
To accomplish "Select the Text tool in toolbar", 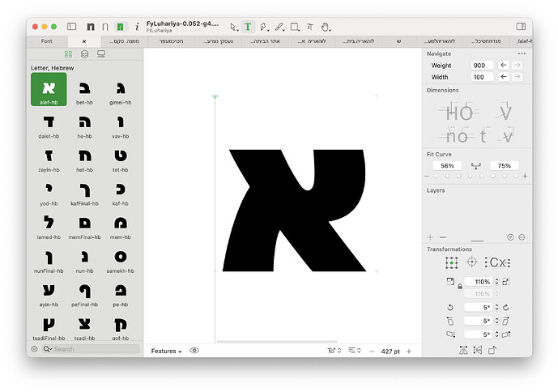I will pyautogui.click(x=248, y=27).
